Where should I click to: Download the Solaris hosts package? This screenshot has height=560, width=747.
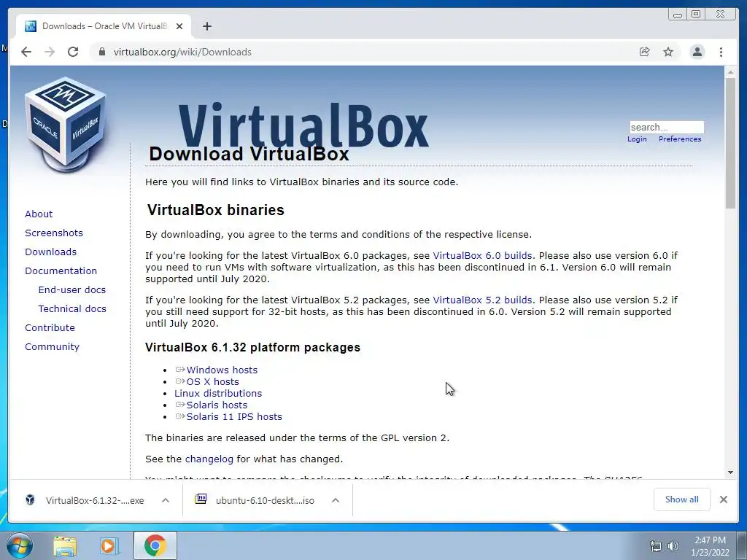point(217,405)
